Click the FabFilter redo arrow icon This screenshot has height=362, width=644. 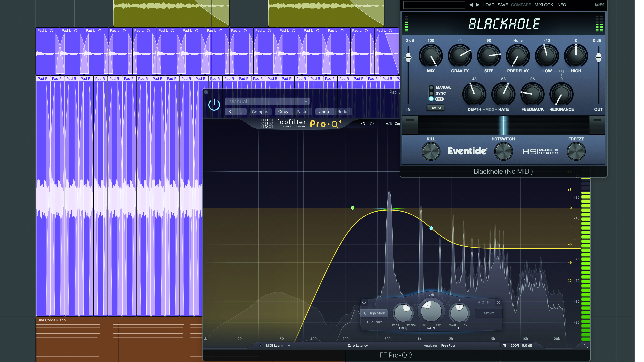tap(372, 123)
